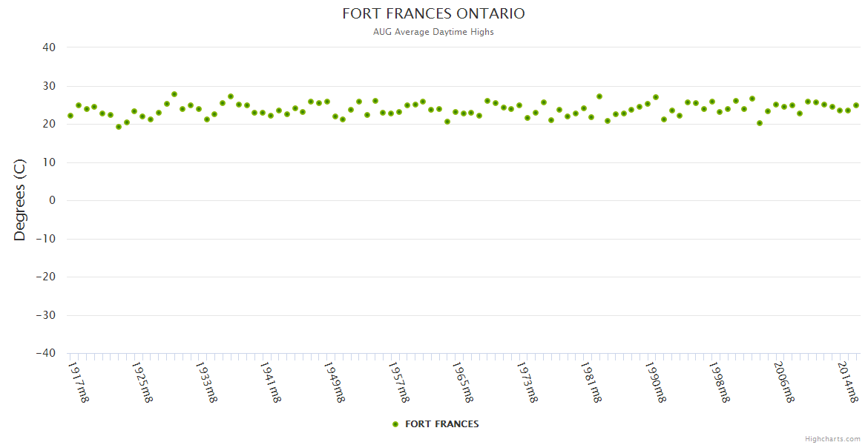
Task: Click the 1917m8 x-axis label
Action: [x=79, y=381]
